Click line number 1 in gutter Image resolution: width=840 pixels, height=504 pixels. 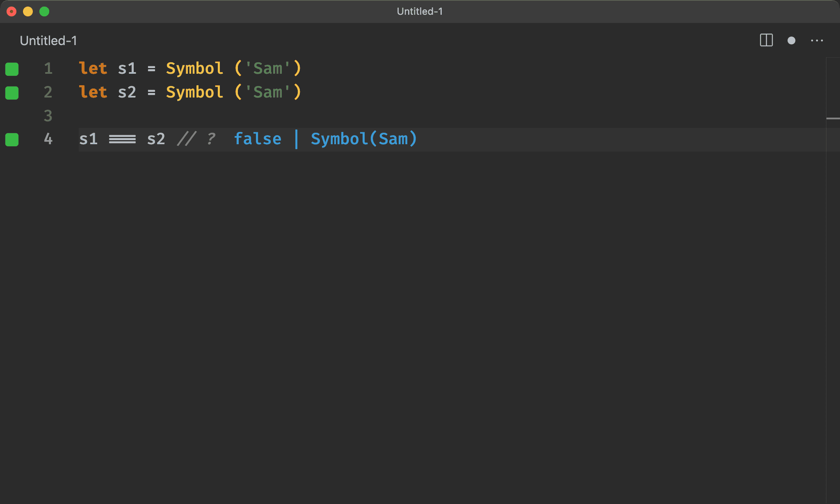click(x=48, y=68)
